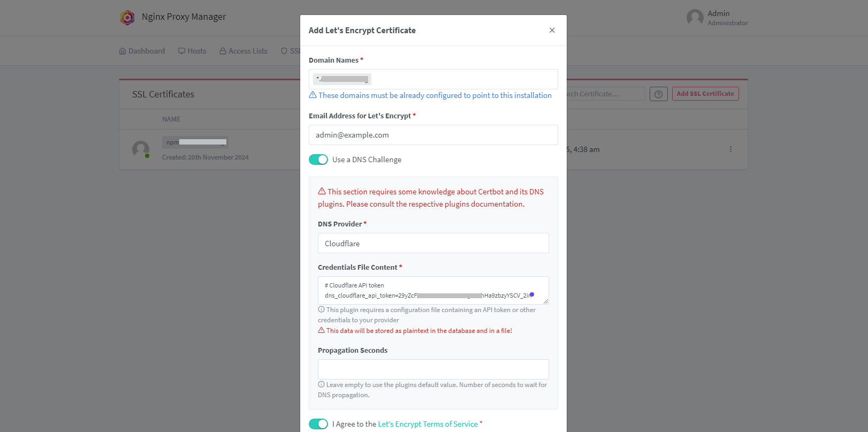The image size is (868, 432).
Task: Click the SSL Certificates heading
Action: [x=163, y=94]
